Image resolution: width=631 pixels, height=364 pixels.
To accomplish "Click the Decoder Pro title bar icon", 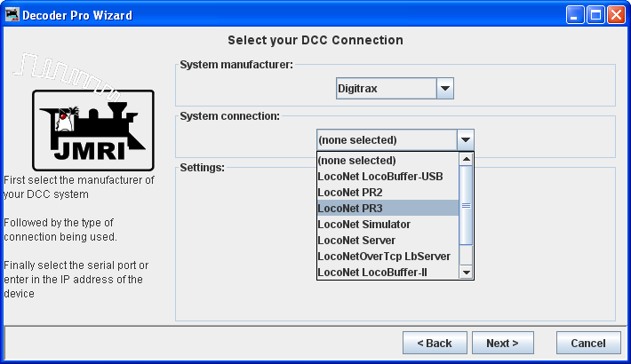I will pos(12,14).
